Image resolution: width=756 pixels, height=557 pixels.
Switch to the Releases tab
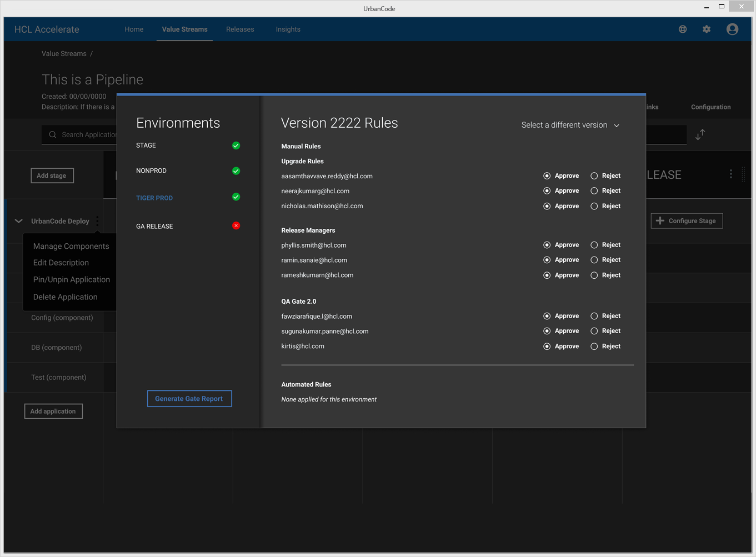pyautogui.click(x=240, y=29)
